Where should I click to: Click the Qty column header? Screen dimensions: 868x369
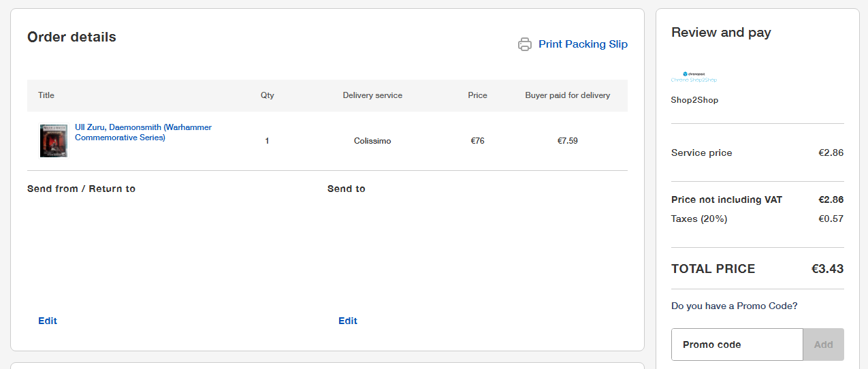[x=268, y=95]
